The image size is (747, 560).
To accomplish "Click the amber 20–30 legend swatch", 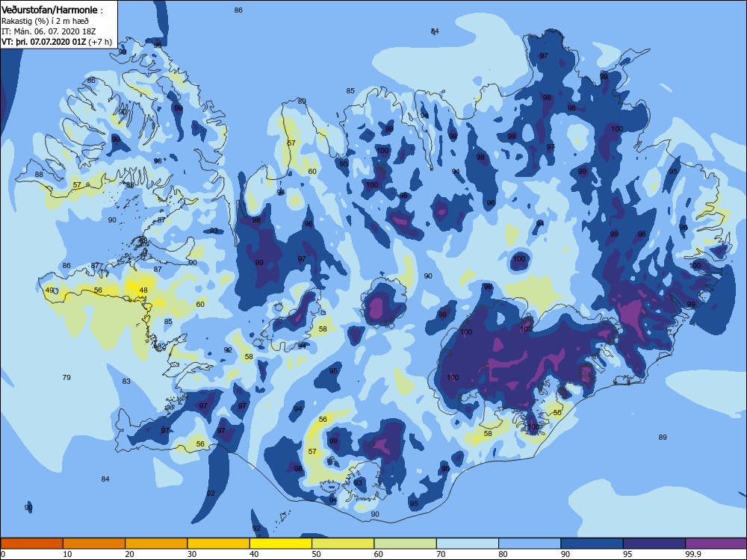I will [x=156, y=544].
